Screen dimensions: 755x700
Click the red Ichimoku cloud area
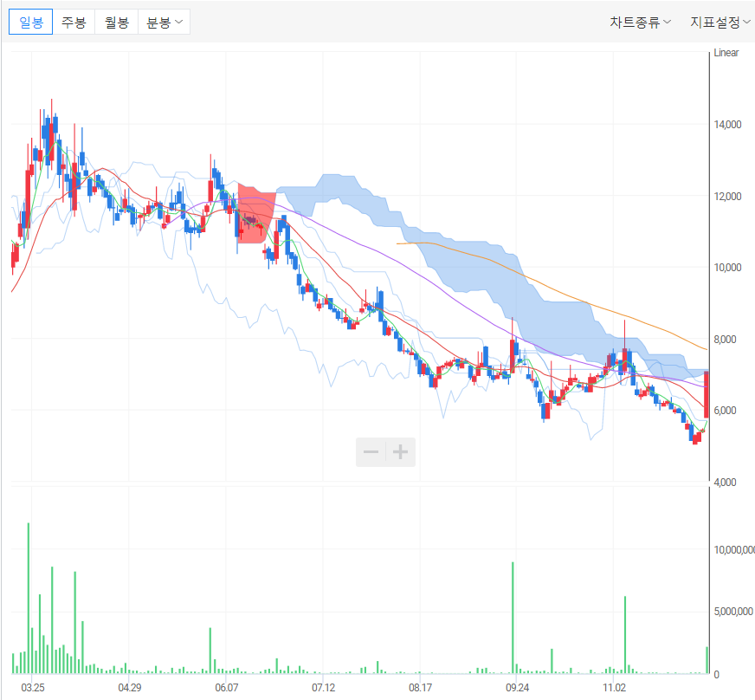point(256,214)
